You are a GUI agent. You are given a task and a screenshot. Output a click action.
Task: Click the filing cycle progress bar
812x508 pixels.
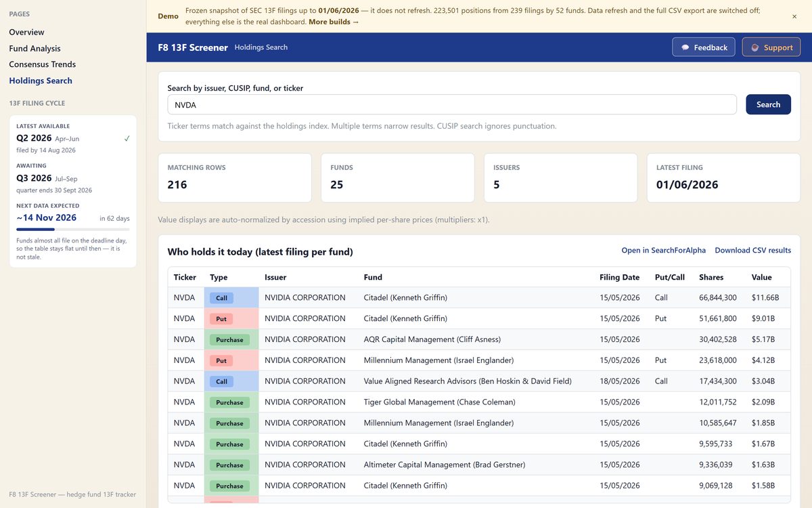point(73,230)
